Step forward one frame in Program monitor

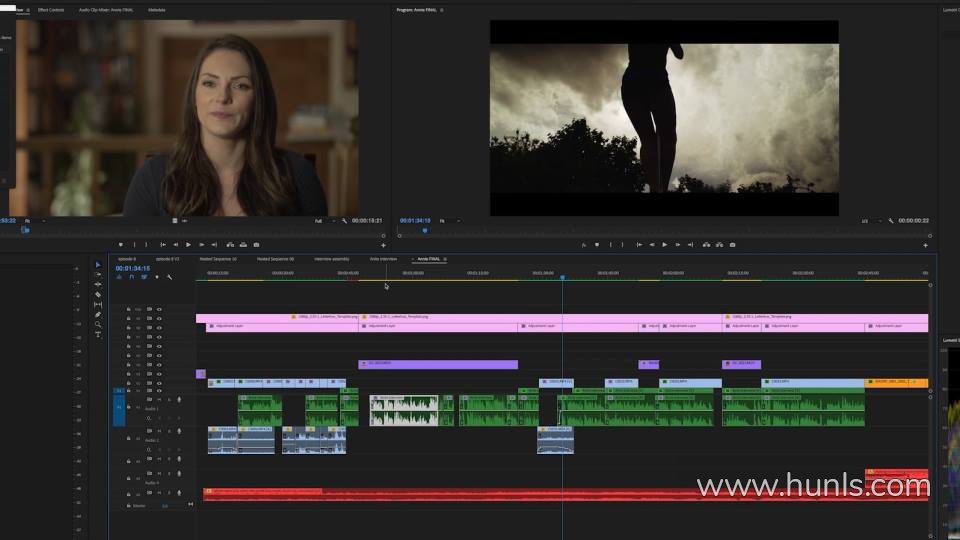click(x=678, y=245)
